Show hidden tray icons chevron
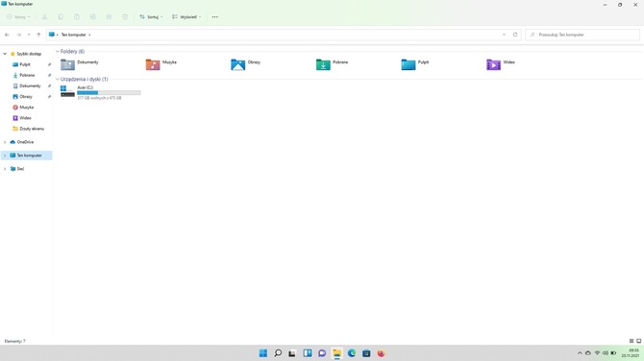Screen dimensions: 644x361 tap(580, 352)
